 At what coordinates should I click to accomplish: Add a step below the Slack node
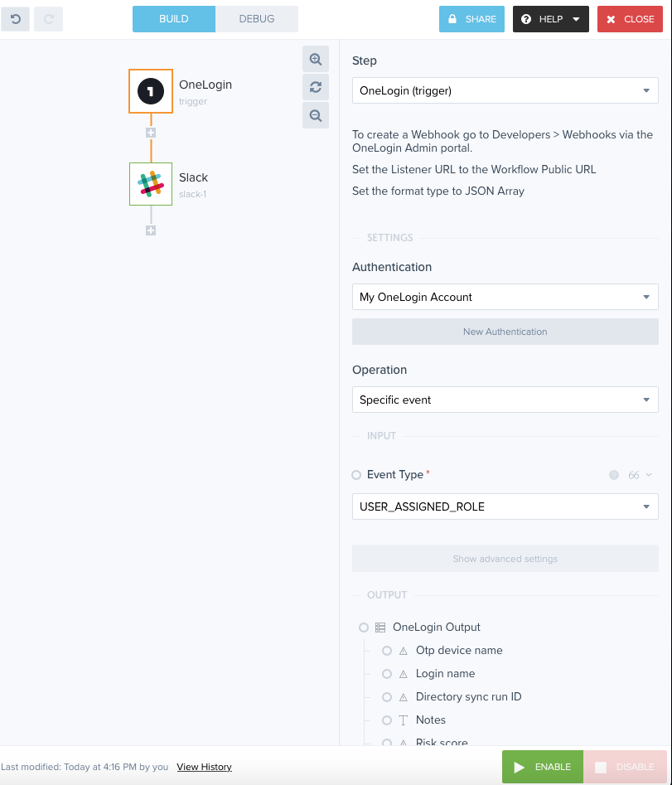tap(151, 230)
